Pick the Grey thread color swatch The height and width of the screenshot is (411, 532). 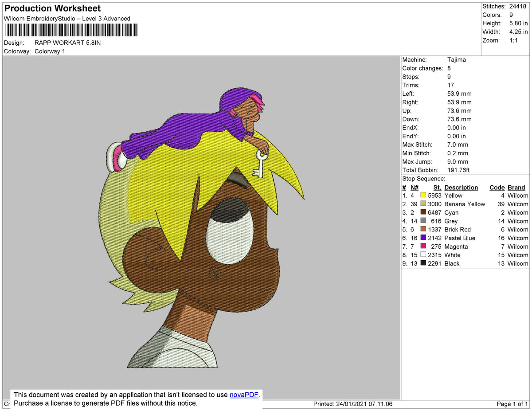423,221
